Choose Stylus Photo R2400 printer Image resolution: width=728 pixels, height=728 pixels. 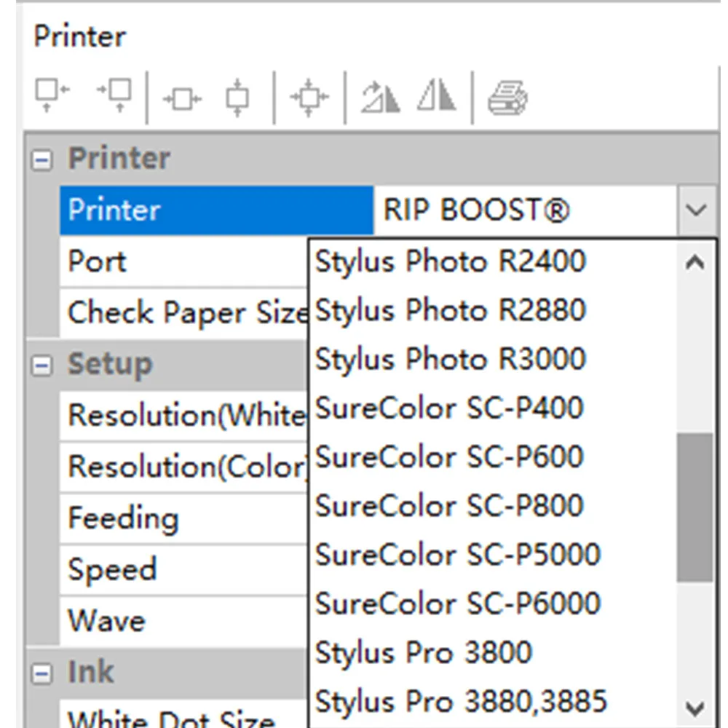coord(448,261)
